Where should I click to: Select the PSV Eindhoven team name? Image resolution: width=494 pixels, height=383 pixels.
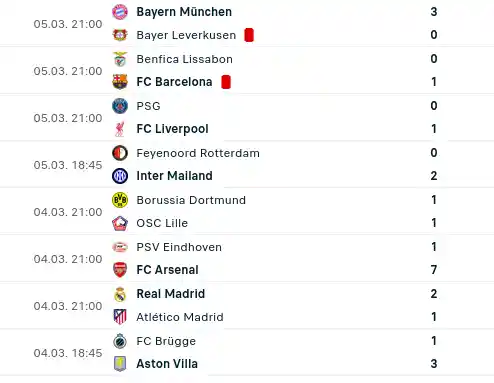point(179,247)
